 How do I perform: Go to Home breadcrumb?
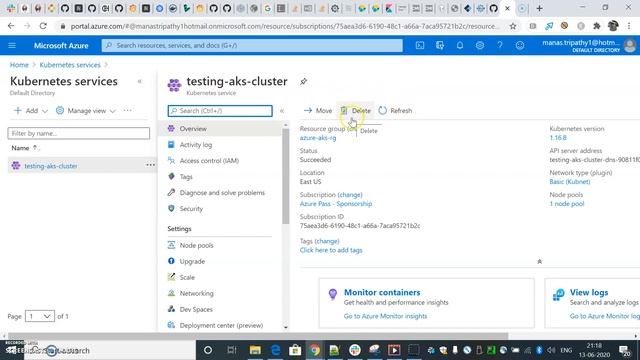[x=19, y=65]
